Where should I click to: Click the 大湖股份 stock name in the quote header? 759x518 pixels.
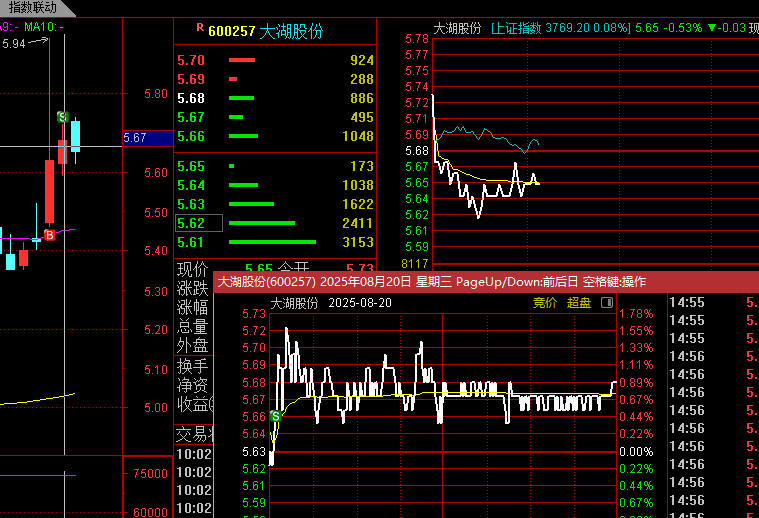(291, 31)
